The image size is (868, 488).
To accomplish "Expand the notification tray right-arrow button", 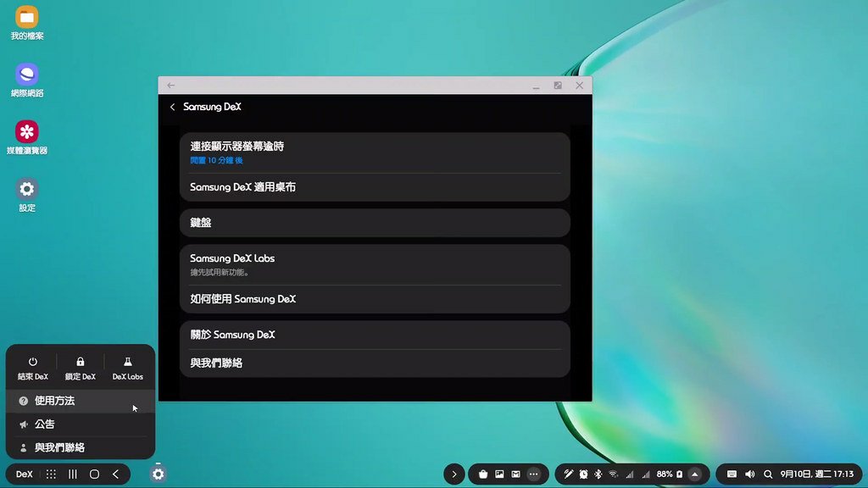I will pos(454,474).
